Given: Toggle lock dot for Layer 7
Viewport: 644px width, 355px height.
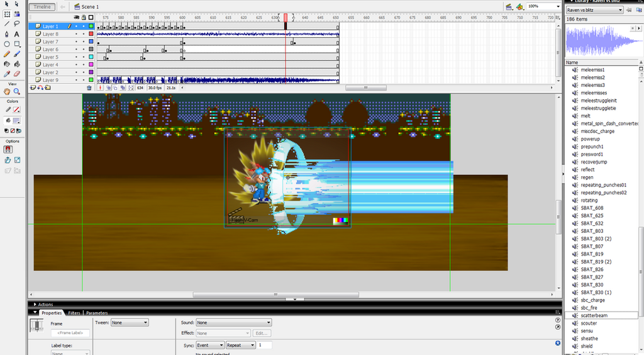Looking at the screenshot, I should click(84, 42).
